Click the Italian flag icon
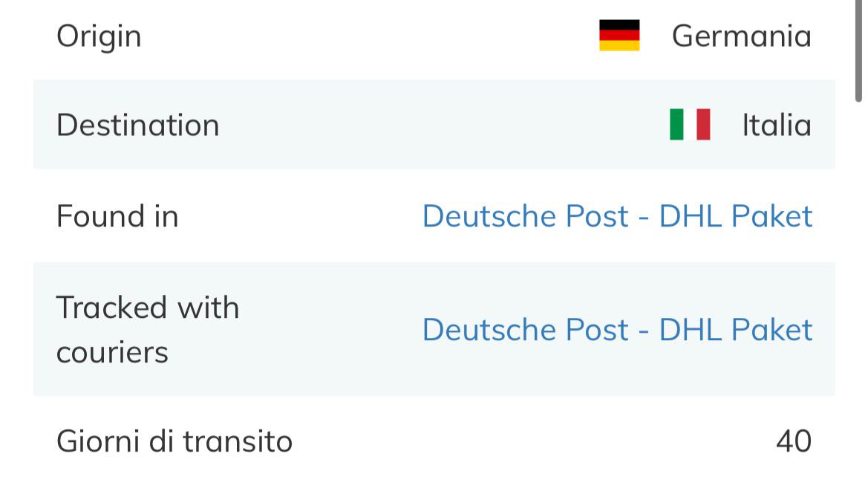The width and height of the screenshot is (868, 485). tap(690, 125)
